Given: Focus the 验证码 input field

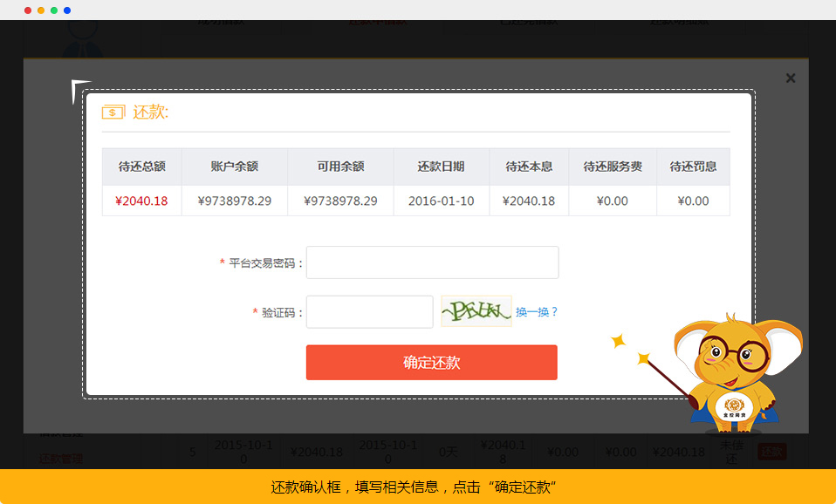Looking at the screenshot, I should 369,312.
